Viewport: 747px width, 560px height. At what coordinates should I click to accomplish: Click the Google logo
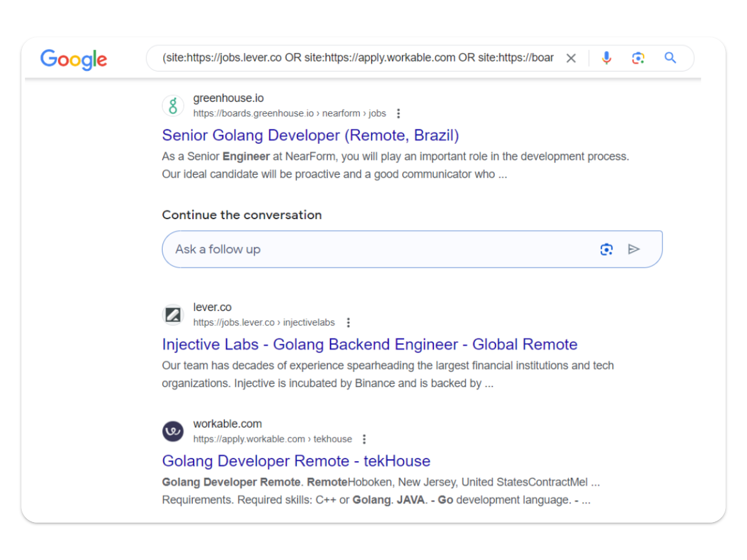(x=73, y=59)
